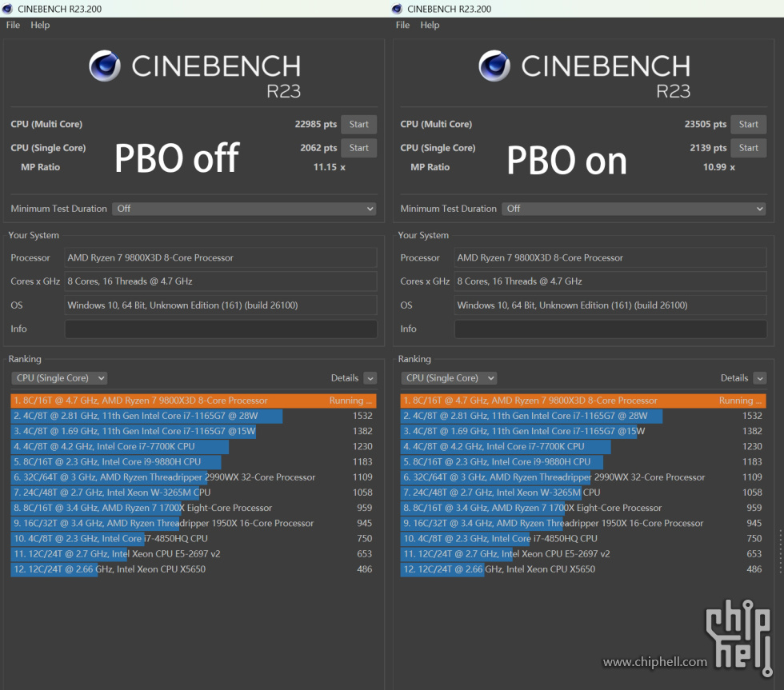Select running 9800X3D ranking row in left window
The image size is (784, 690).
(x=194, y=401)
